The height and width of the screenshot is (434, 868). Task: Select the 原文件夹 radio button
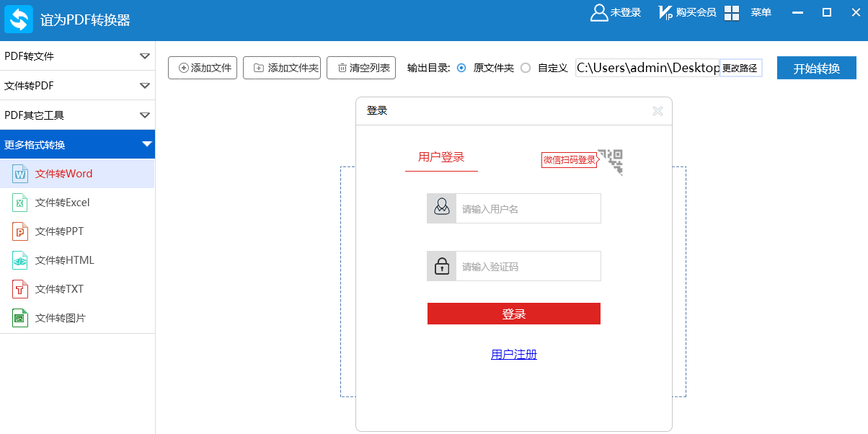[x=461, y=68]
